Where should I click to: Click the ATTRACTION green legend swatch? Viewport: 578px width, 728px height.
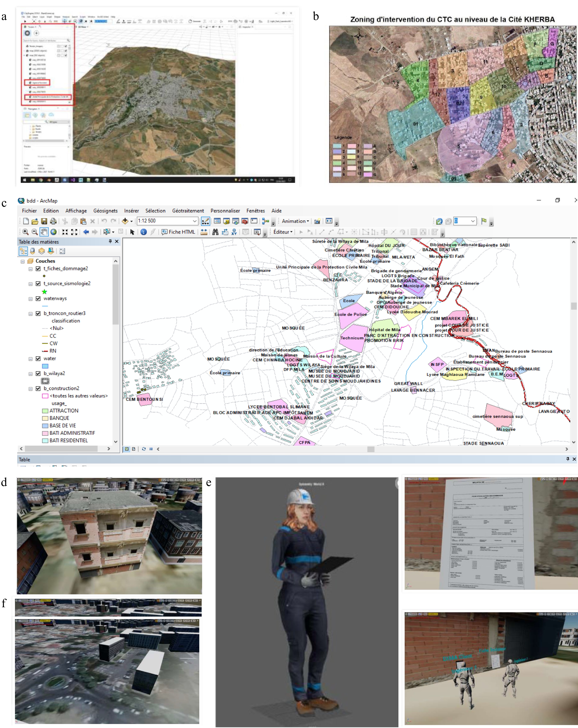45,411
